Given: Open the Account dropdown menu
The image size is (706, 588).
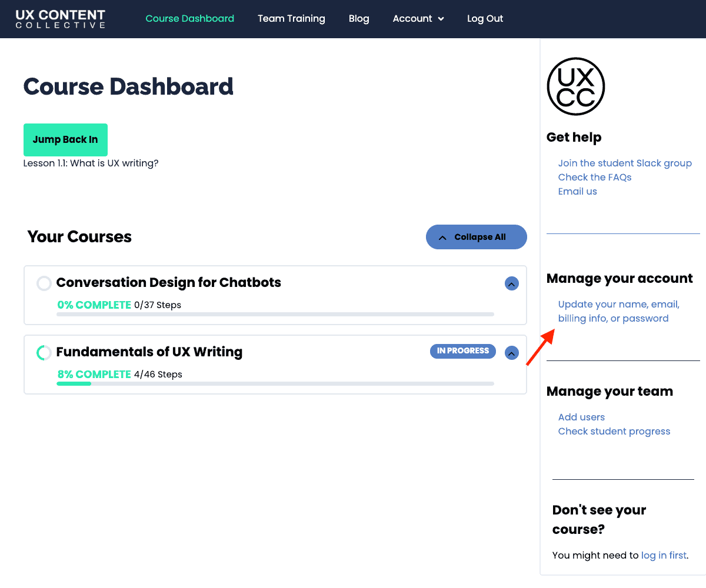Looking at the screenshot, I should click(418, 19).
